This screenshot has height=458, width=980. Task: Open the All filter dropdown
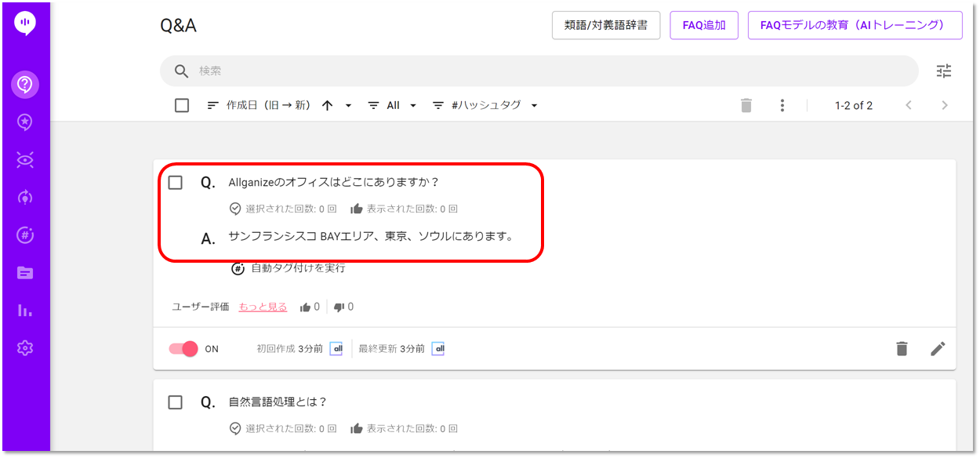[x=392, y=105]
